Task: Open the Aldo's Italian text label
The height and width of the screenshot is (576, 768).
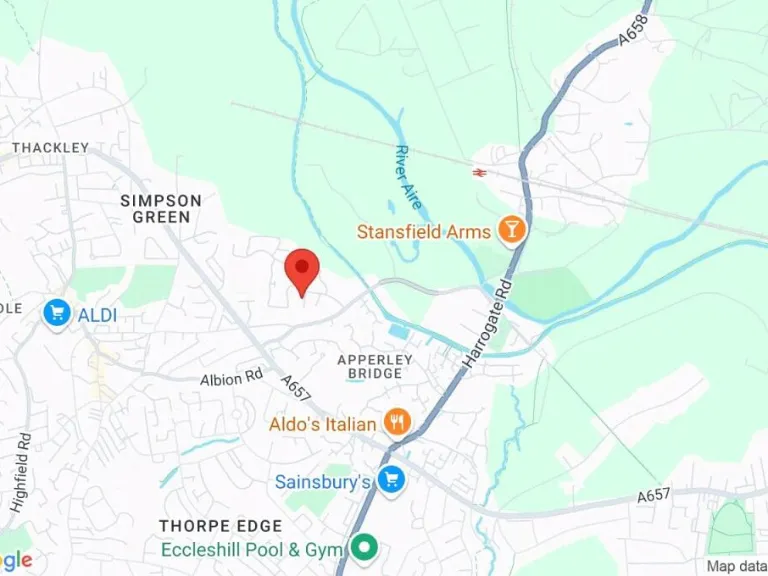Action: pos(323,424)
